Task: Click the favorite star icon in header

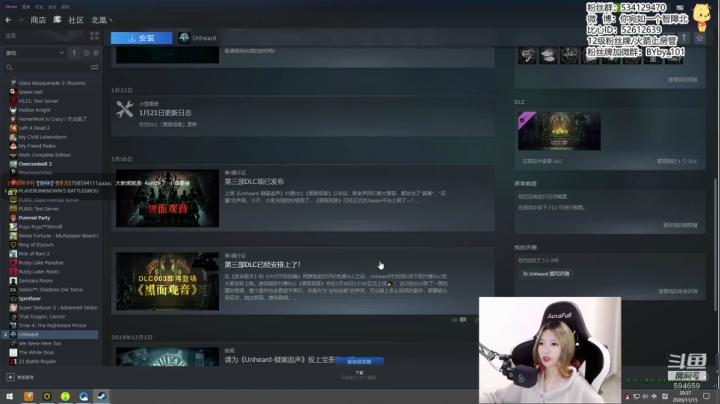Action: pyautogui.click(x=699, y=38)
